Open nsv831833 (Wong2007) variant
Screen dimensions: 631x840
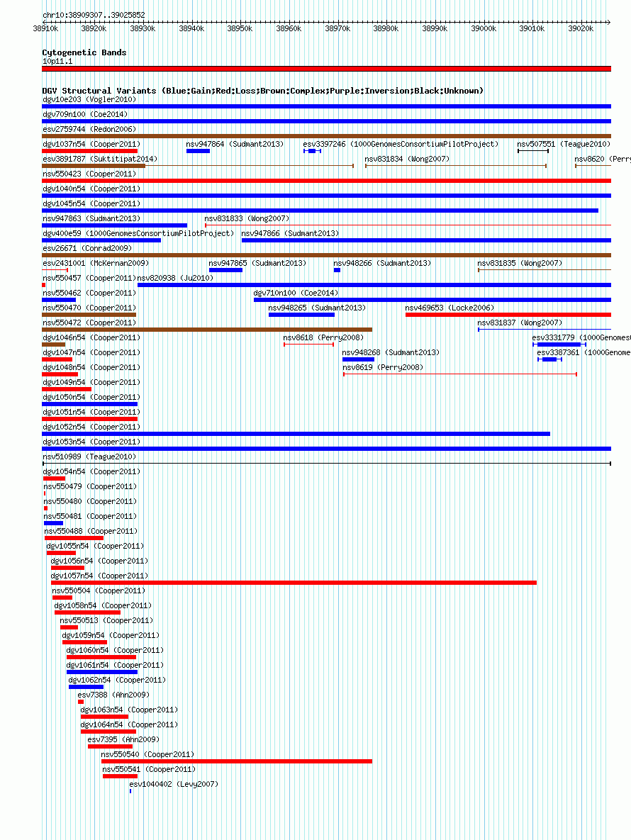(247, 219)
